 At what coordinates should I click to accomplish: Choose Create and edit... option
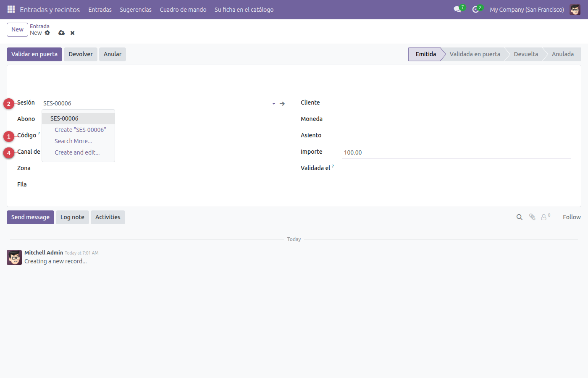(78, 152)
